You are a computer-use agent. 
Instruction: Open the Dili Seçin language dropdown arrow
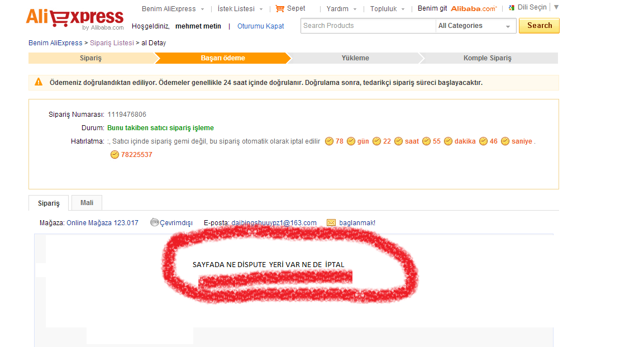point(556,7)
